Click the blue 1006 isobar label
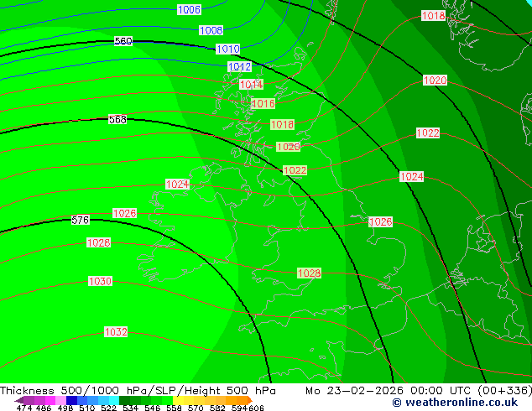Viewport: 532px width, 411px height. pos(189,9)
